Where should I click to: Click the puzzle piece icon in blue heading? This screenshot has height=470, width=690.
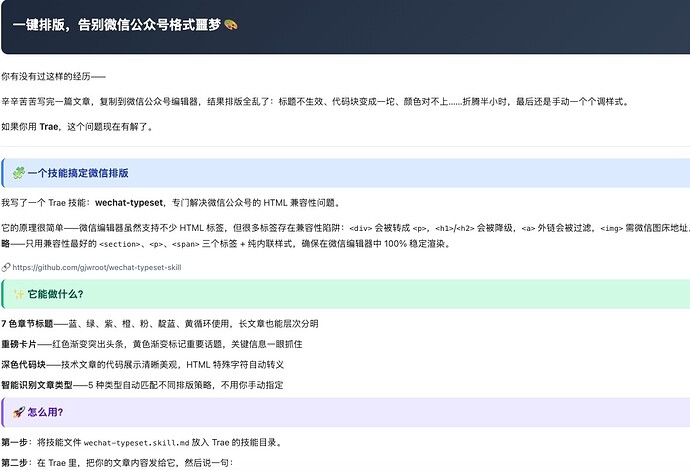[19, 173]
